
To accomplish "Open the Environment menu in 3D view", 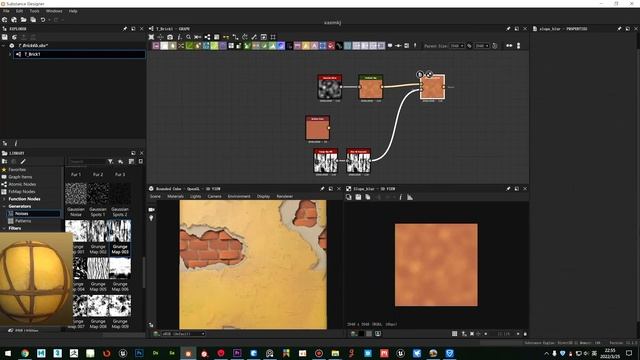I will click(x=239, y=196).
